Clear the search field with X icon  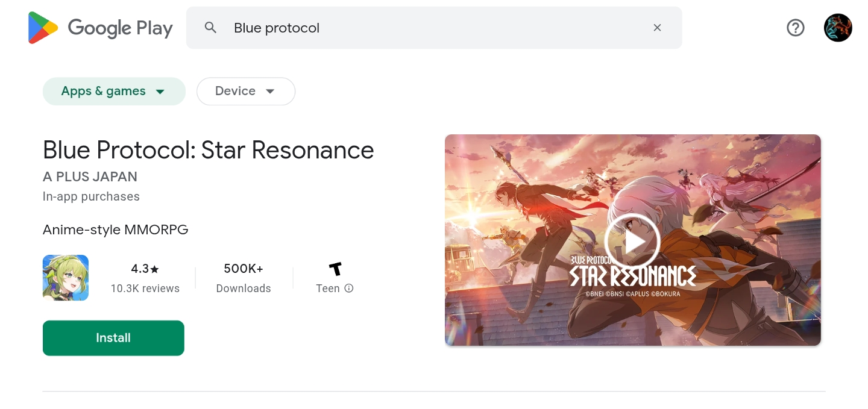point(657,28)
